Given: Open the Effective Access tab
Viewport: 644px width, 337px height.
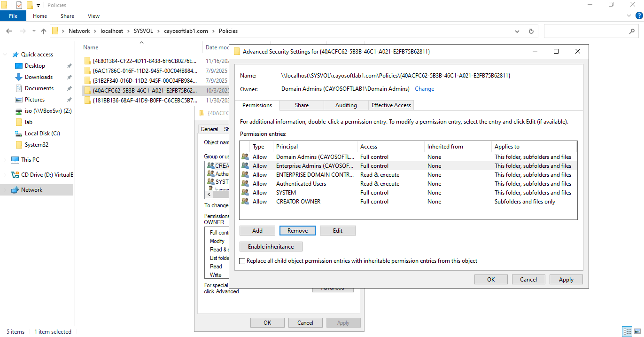Looking at the screenshot, I should [x=391, y=105].
